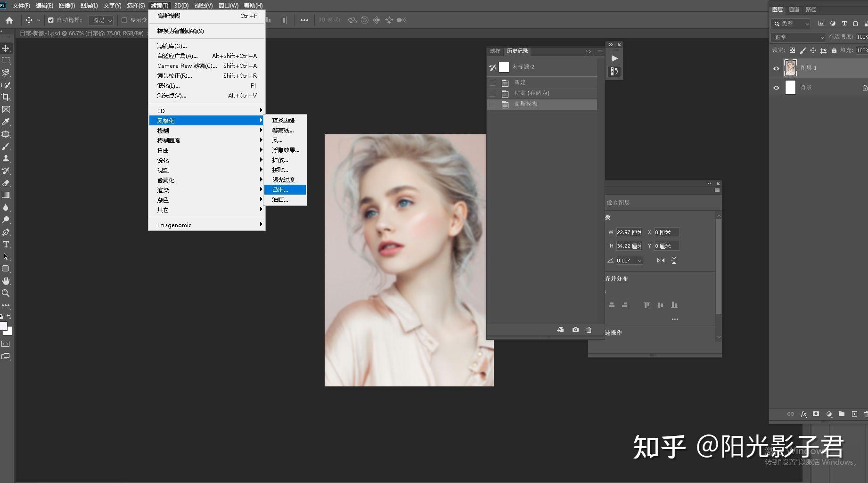This screenshot has width=868, height=483.
Task: Filter layers by pixel layer type icon
Action: pos(821,24)
